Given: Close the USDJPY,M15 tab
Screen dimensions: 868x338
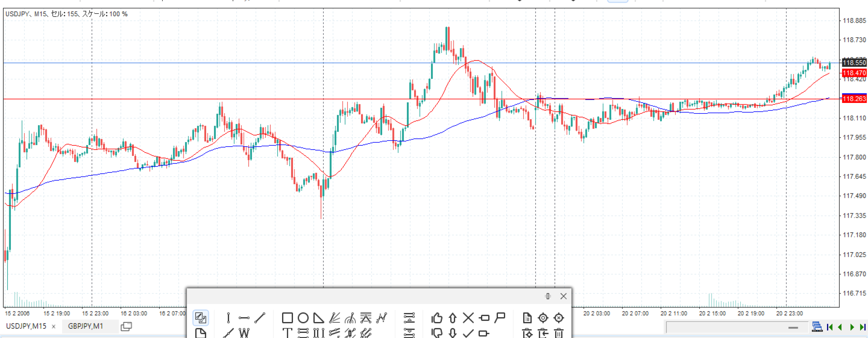Looking at the screenshot, I should pyautogui.click(x=54, y=326).
